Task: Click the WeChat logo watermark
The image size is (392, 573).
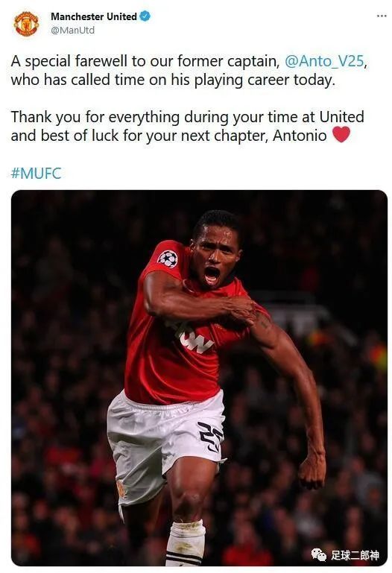Action: tap(319, 555)
